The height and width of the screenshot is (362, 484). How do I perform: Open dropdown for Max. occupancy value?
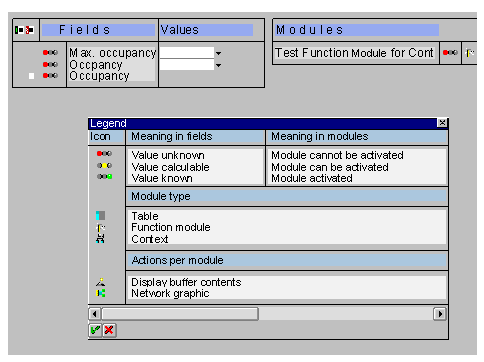coord(218,53)
